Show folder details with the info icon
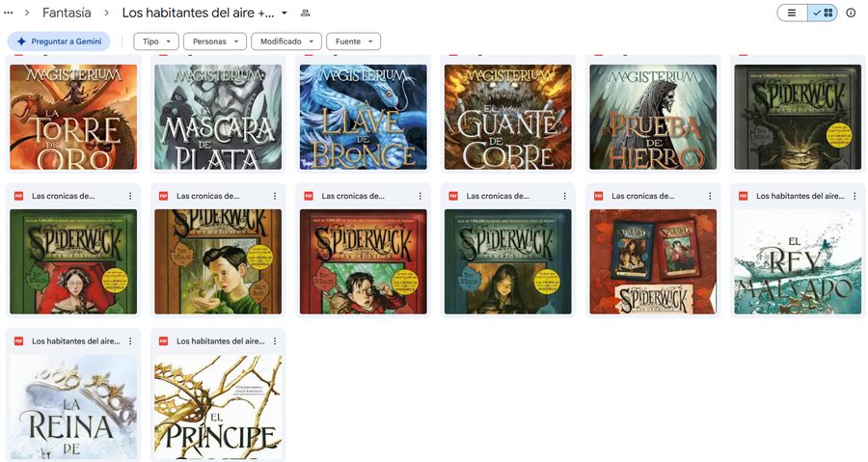Viewport: 868px width, 462px height. [x=851, y=13]
